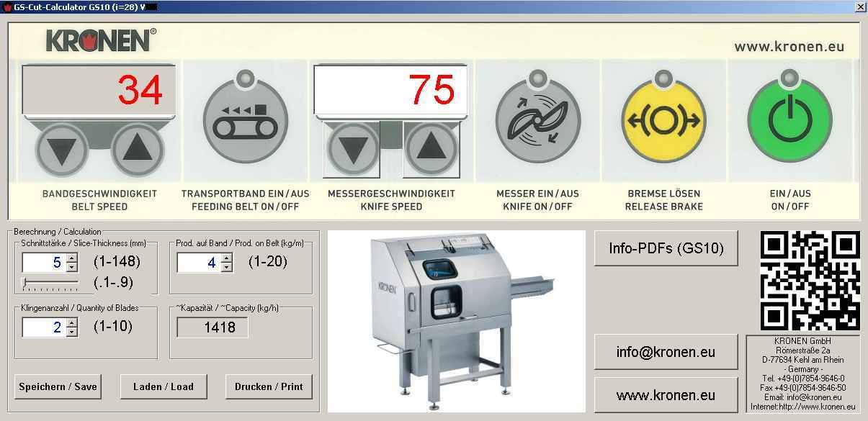Click the QR code image

[810, 281]
